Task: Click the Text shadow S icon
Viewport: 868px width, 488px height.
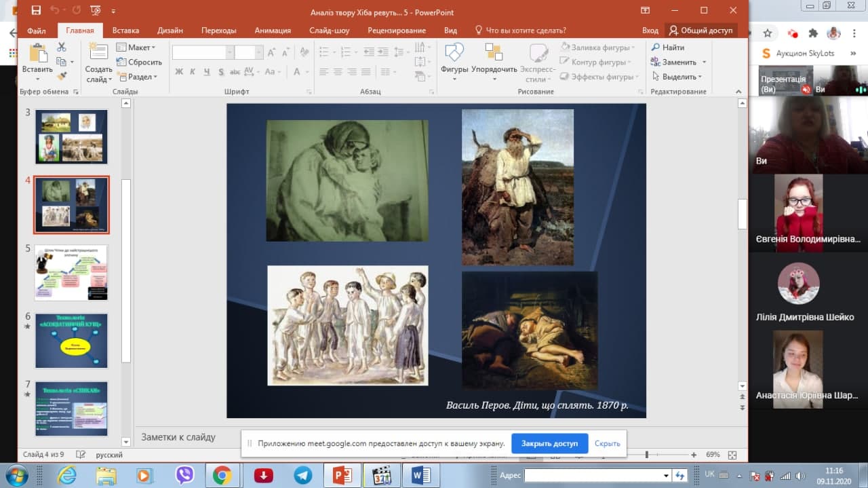Action: [x=221, y=71]
